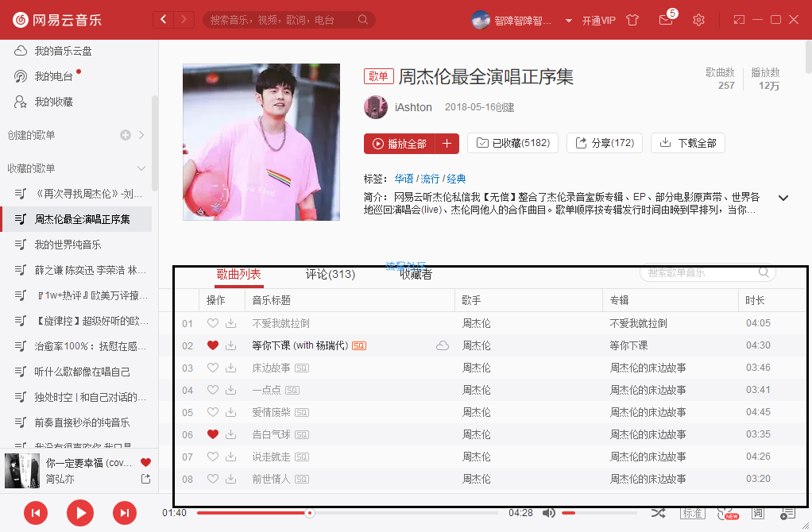Download the song 告白气球

(231, 434)
